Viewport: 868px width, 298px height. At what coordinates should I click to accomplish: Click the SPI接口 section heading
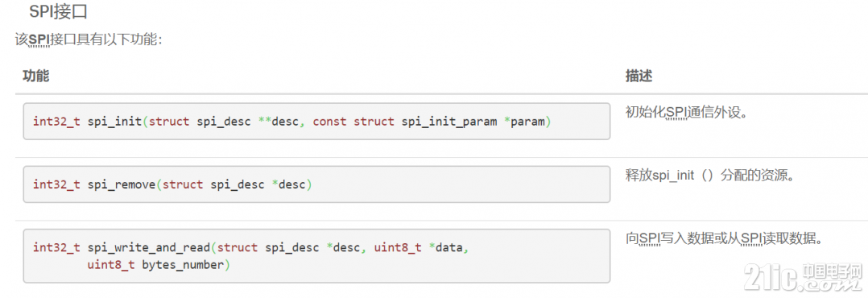pos(58,11)
